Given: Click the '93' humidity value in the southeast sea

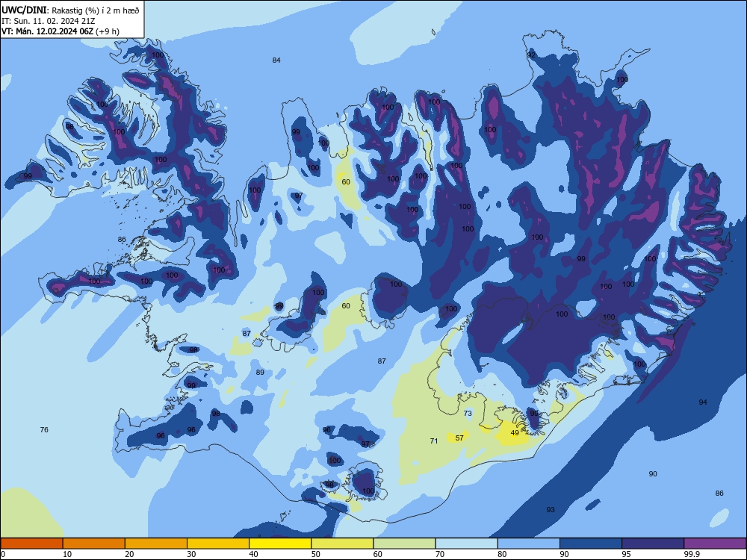Looking at the screenshot, I should [x=551, y=509].
